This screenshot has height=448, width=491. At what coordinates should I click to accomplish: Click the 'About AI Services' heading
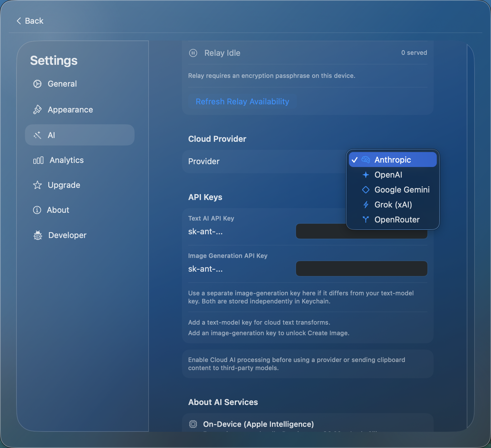[223, 402]
